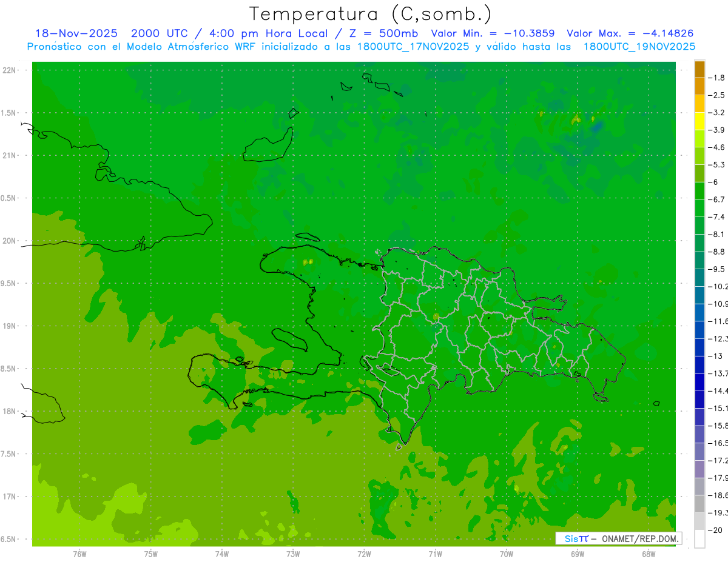Click the "-2.5" colorbar value
This screenshot has height=562, width=728.
[x=717, y=95]
